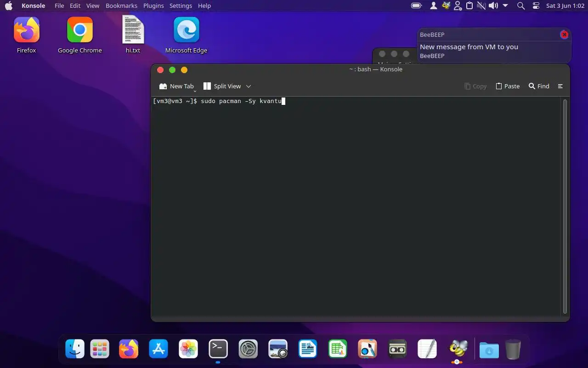
Task: Open the Apple logo launcher menu
Action: (8, 6)
